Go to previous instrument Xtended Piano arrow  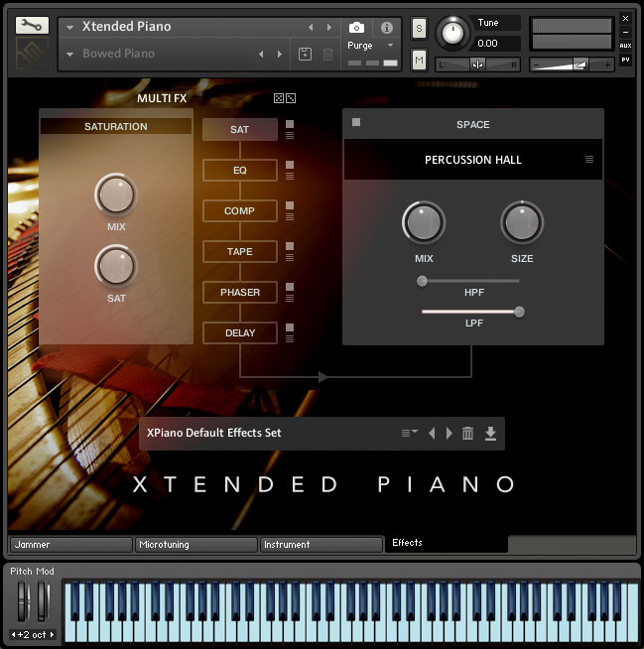pos(311,28)
